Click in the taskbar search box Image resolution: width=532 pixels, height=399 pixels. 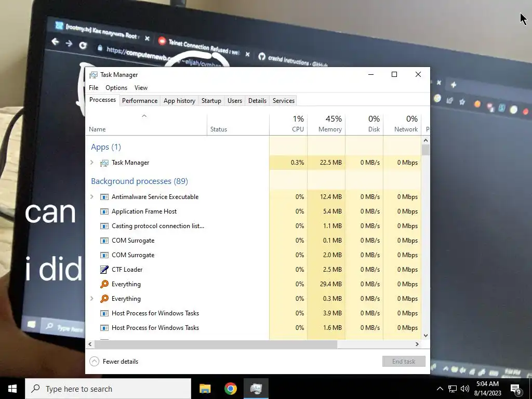point(108,389)
